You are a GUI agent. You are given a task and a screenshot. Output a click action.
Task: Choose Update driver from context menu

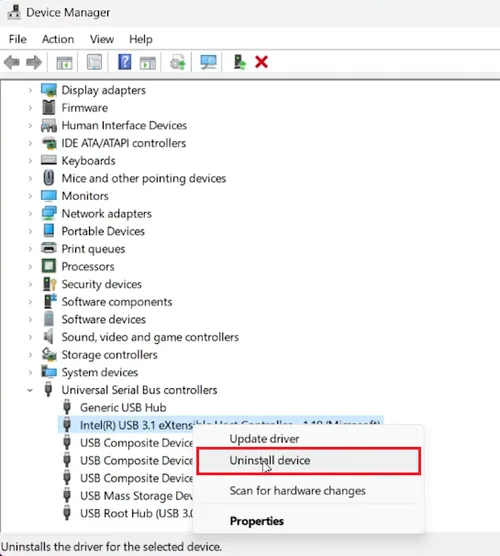coord(309,439)
